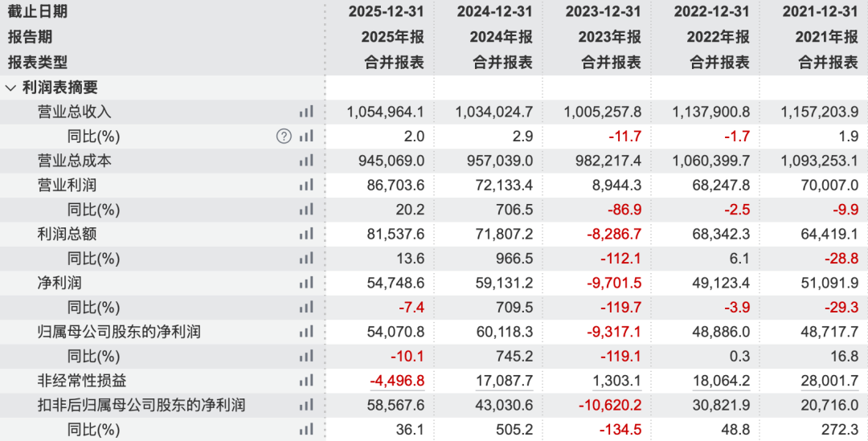Open the underlined 2024 非经常性损益 value 17,087.7
Screen dimensions: 868x441
pyautogui.click(x=504, y=381)
